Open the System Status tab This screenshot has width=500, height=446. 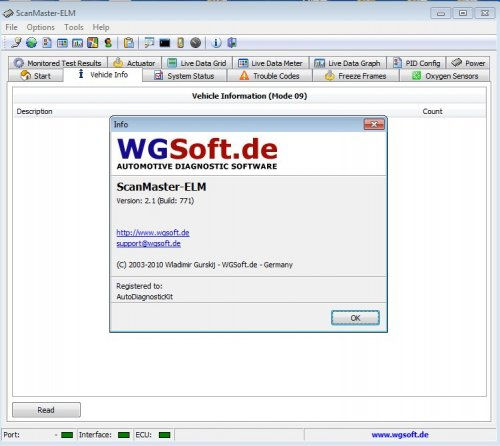(185, 76)
